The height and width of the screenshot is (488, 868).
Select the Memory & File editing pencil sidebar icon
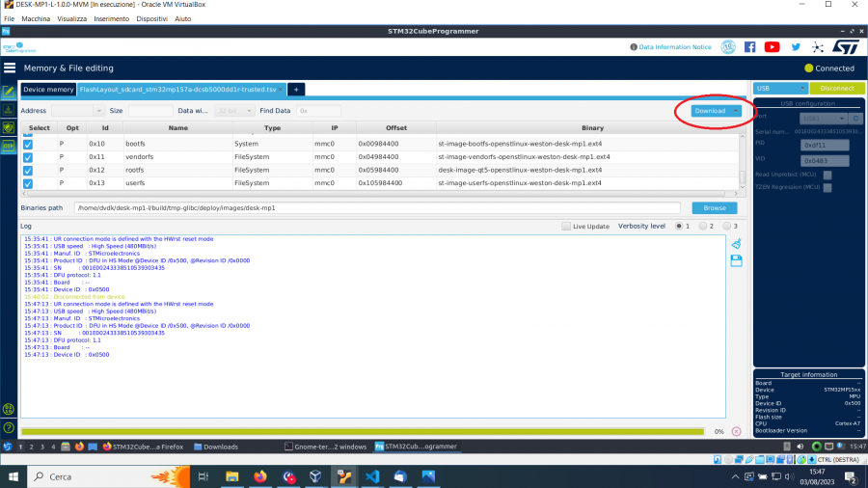(x=9, y=92)
